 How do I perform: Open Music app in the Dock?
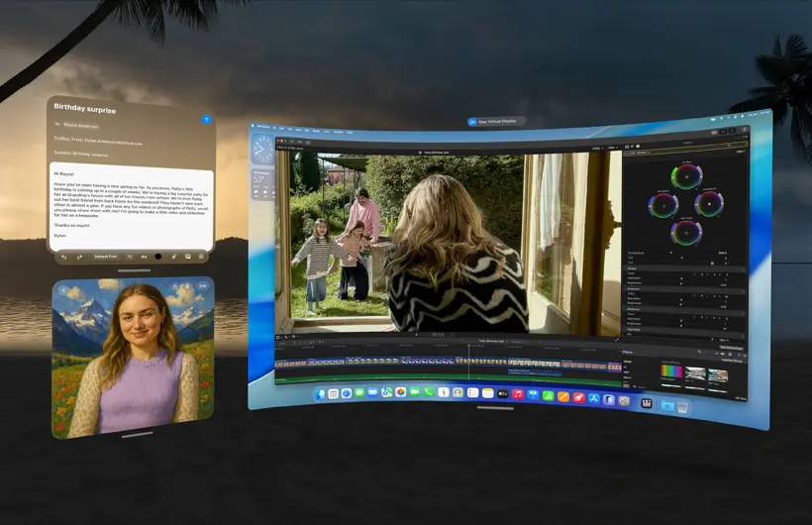pos(518,393)
